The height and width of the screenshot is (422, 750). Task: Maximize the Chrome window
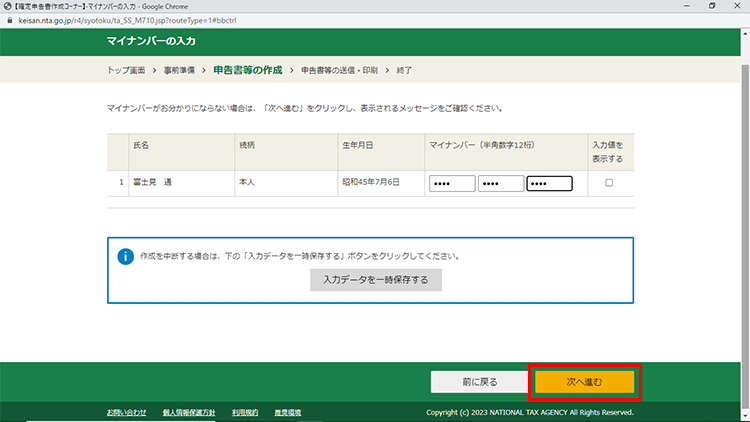(x=711, y=6)
